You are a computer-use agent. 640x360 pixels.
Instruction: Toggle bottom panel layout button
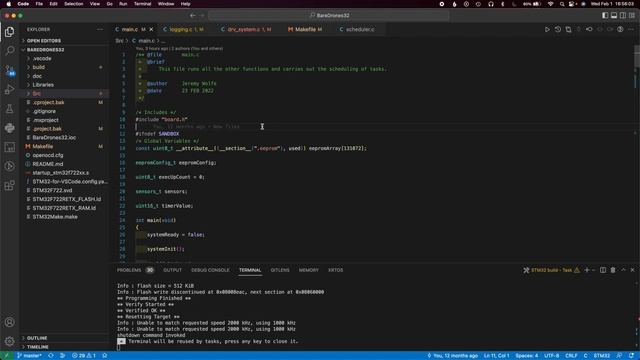614,16
